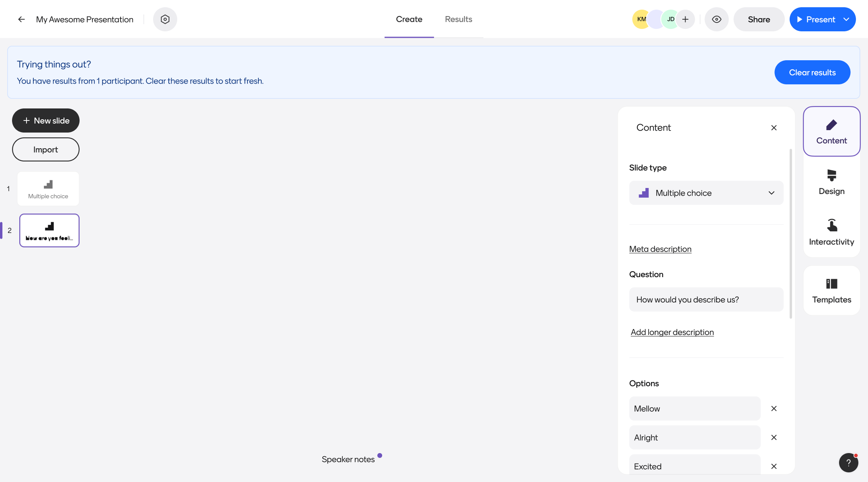This screenshot has width=868, height=482.
Task: Open the Share dialog
Action: [759, 19]
